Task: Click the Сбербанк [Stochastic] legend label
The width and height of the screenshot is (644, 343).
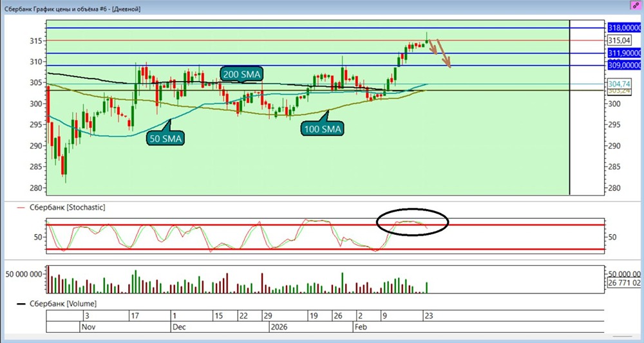Action: 67,208
